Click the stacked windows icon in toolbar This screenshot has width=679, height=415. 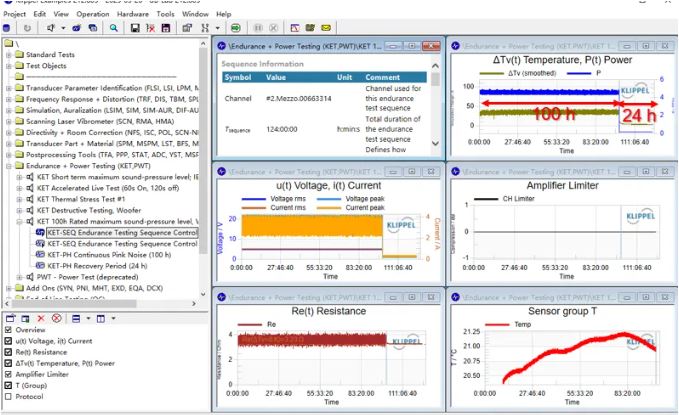point(93,28)
